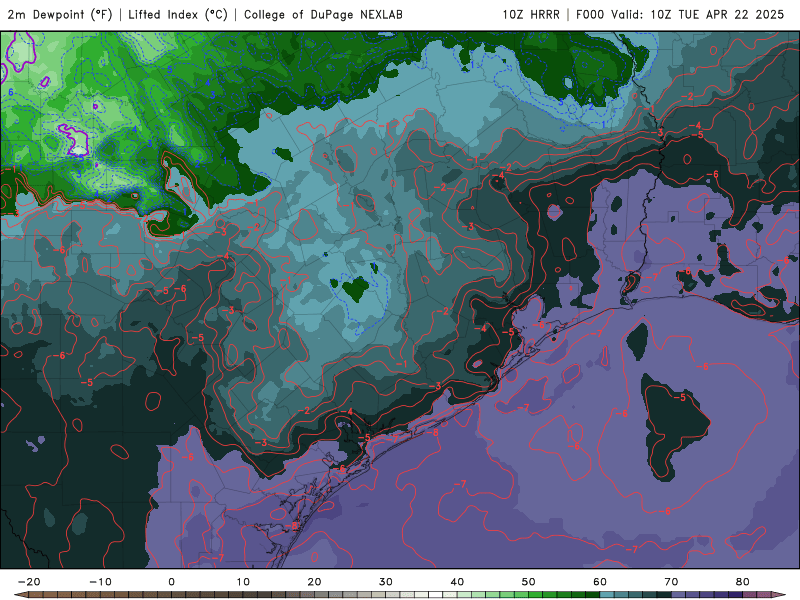
Task: Click the '2m Dewpoint (°F)' title text
Action: (x=60, y=15)
